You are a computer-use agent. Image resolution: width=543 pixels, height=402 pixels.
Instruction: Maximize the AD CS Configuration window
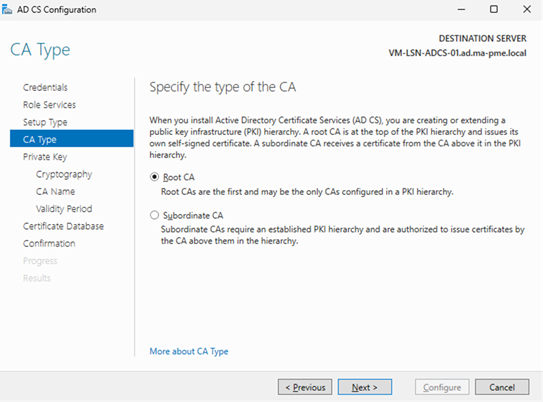coord(494,9)
